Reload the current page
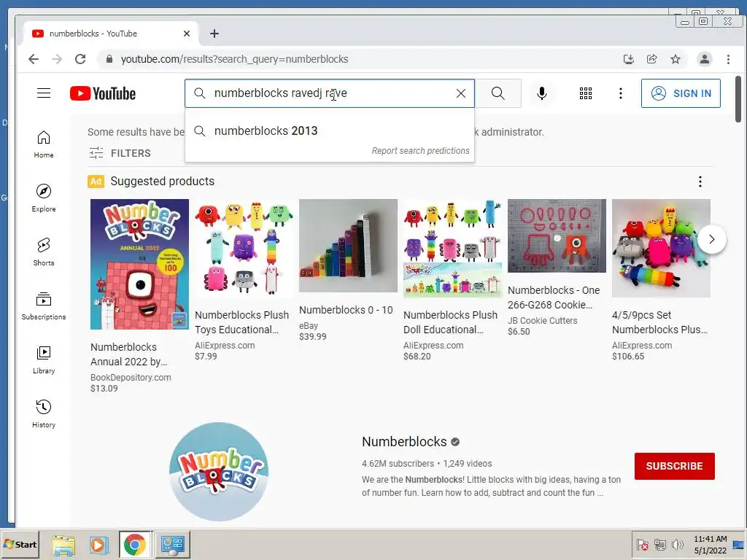The image size is (747, 560). pos(80,59)
